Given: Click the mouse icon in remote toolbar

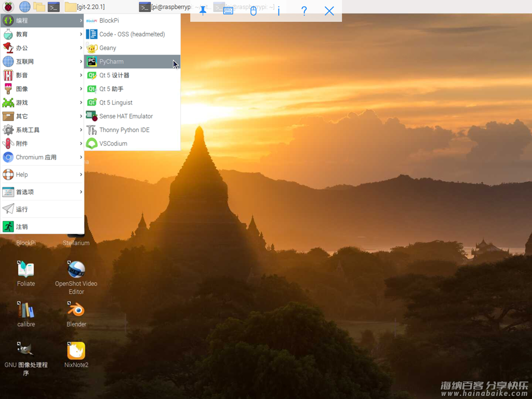Looking at the screenshot, I should 253,11.
